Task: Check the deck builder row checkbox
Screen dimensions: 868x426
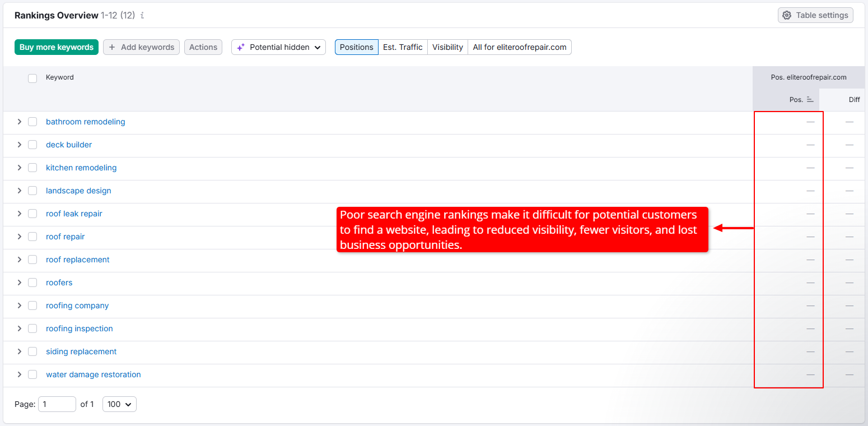Action: pos(32,145)
